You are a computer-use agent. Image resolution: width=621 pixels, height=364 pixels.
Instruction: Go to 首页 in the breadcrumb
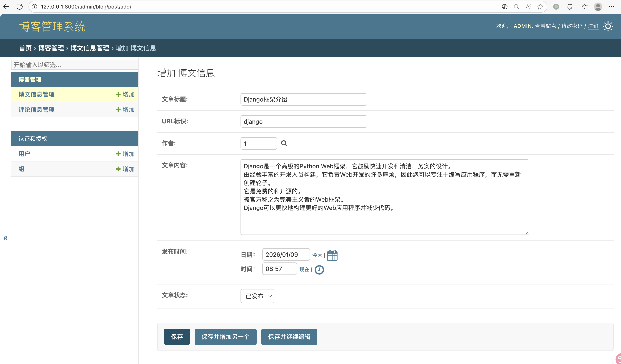click(25, 48)
